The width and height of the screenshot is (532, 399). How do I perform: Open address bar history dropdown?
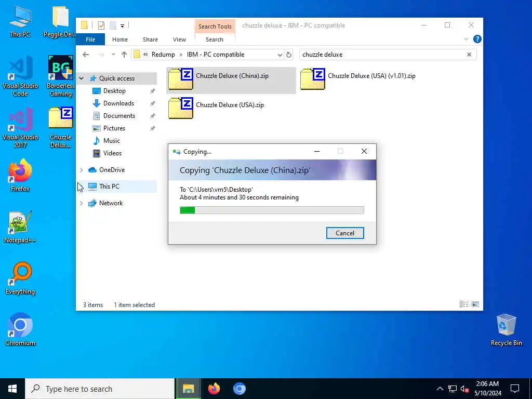point(280,55)
